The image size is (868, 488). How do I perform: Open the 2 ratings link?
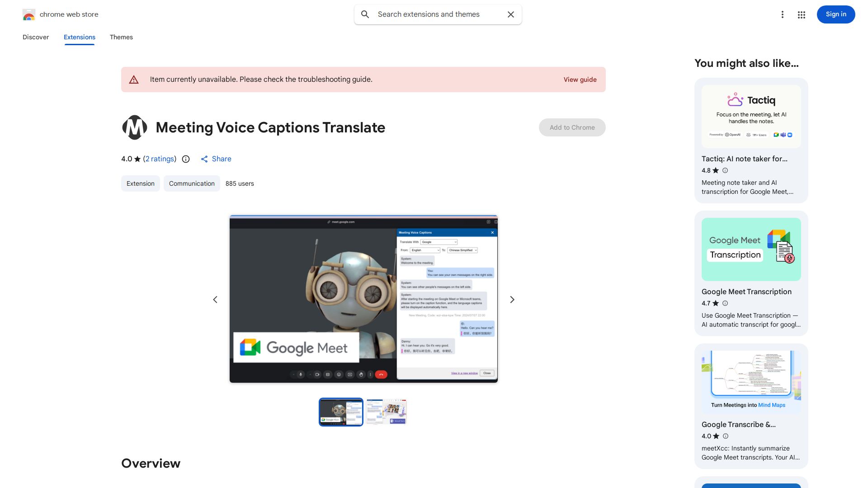pyautogui.click(x=159, y=159)
